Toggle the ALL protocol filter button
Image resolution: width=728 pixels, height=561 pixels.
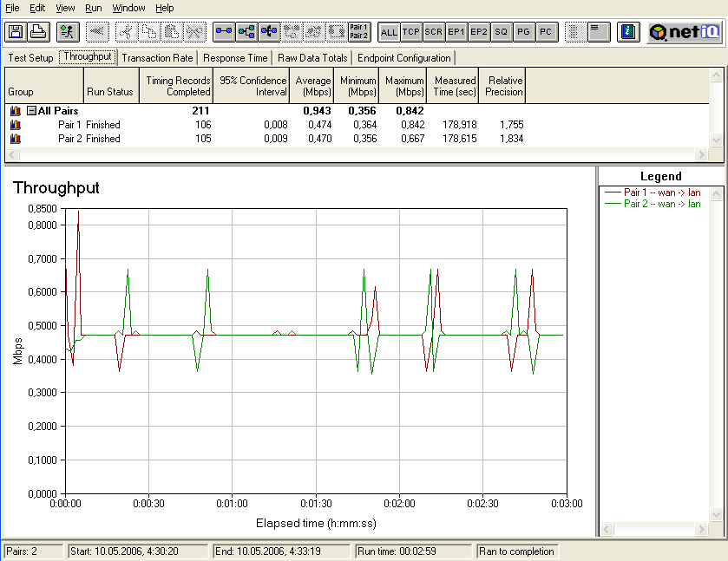tap(389, 32)
